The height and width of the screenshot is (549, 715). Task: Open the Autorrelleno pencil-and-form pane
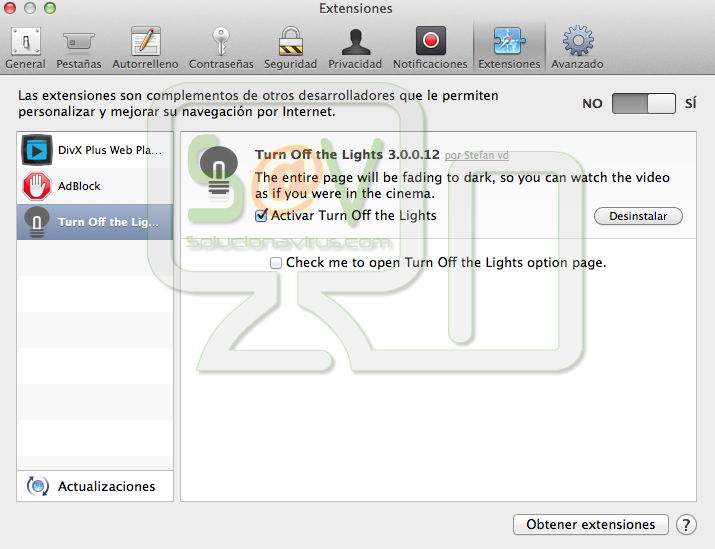[145, 48]
